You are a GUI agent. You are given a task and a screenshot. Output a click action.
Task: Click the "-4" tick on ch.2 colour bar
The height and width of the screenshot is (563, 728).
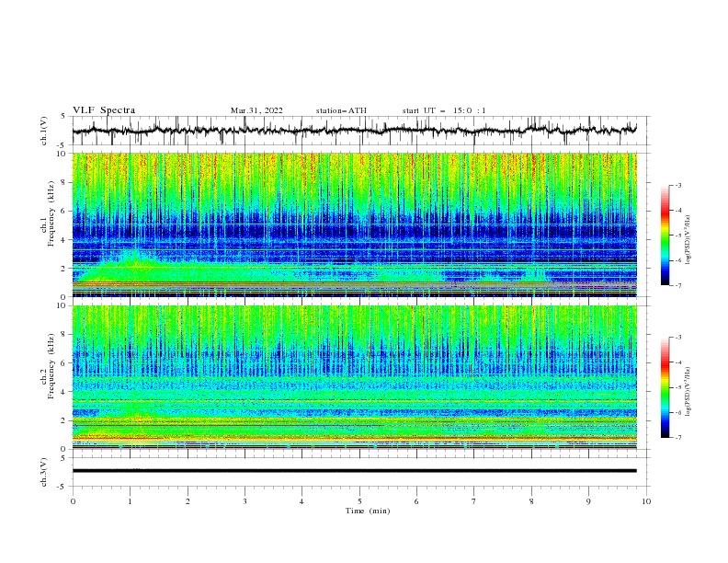pyautogui.click(x=678, y=362)
